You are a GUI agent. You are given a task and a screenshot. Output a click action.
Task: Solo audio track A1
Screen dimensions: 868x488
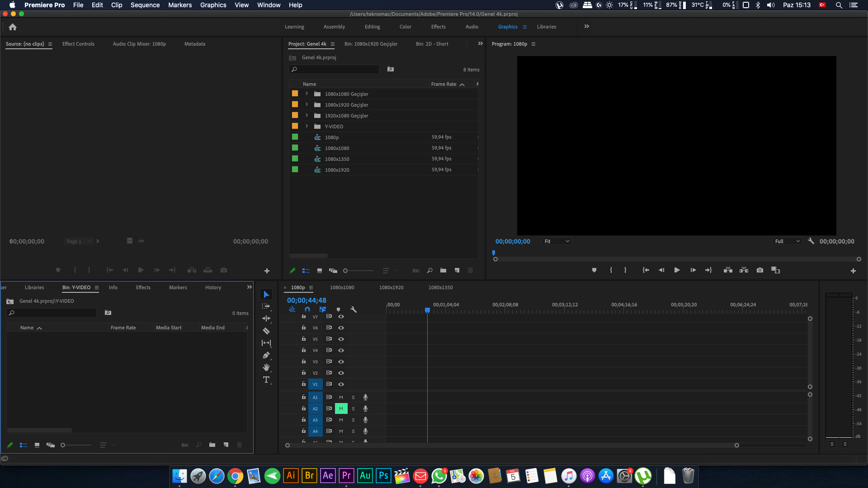353,397
